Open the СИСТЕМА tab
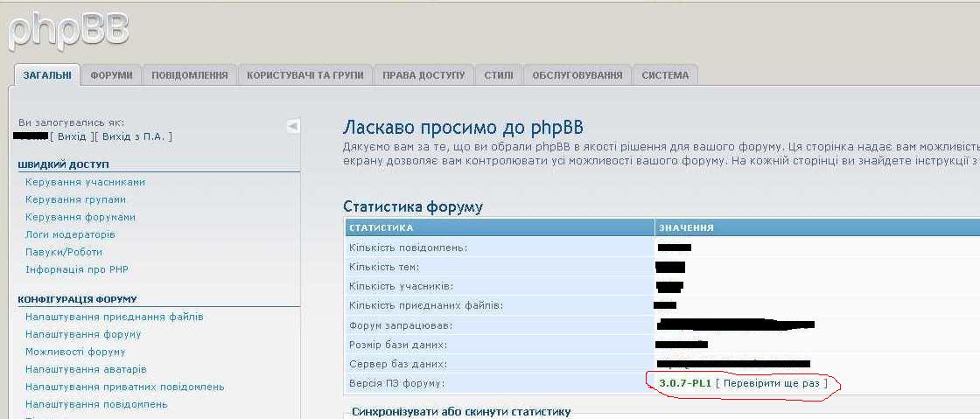 (666, 75)
